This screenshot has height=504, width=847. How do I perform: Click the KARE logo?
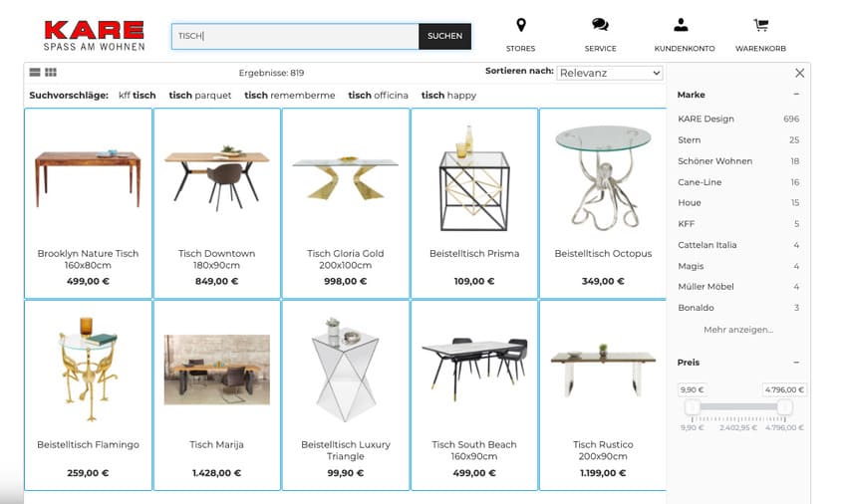tap(94, 36)
